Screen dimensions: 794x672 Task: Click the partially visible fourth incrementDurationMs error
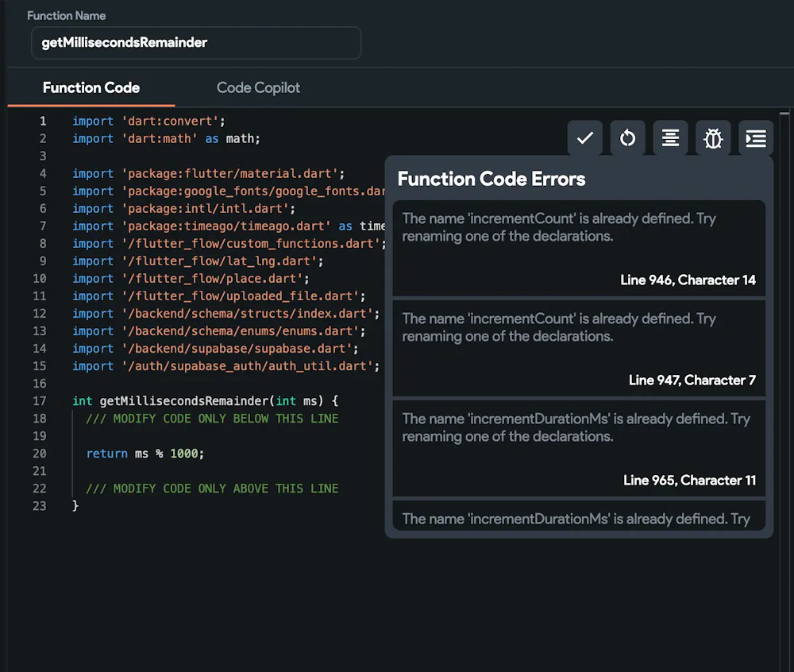(x=579, y=516)
